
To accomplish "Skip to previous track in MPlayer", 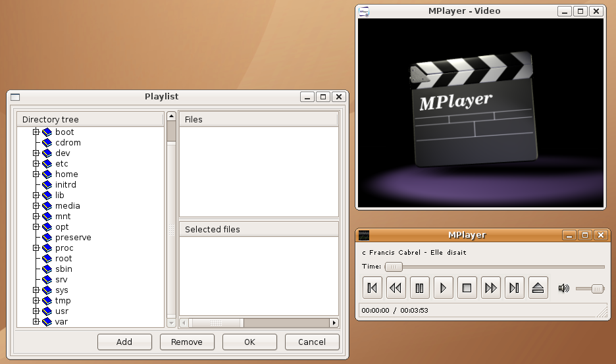I will tap(372, 288).
